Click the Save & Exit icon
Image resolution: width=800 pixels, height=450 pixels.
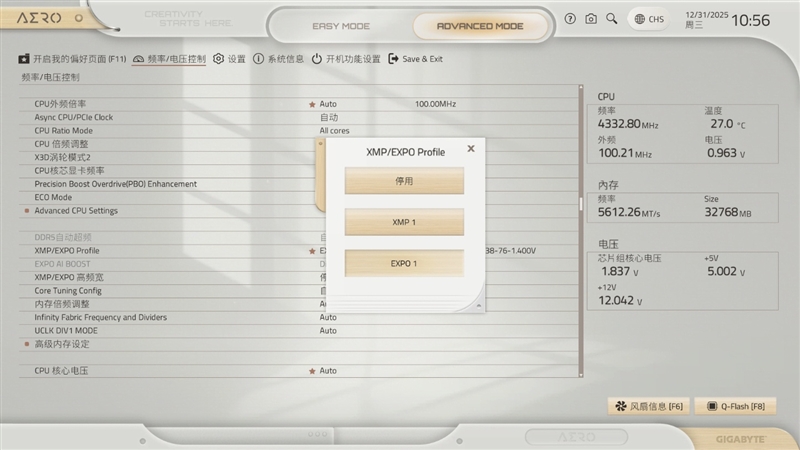393,59
